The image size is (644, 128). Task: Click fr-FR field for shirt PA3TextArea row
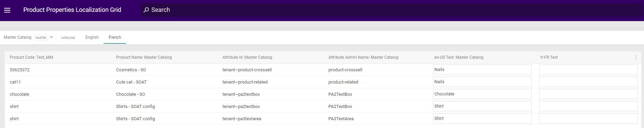(588, 118)
